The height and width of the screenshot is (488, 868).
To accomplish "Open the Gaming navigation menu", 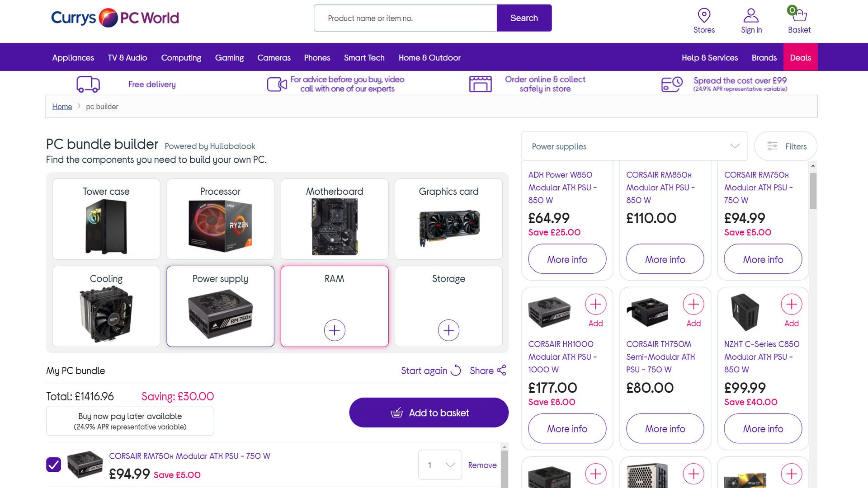I will [229, 57].
